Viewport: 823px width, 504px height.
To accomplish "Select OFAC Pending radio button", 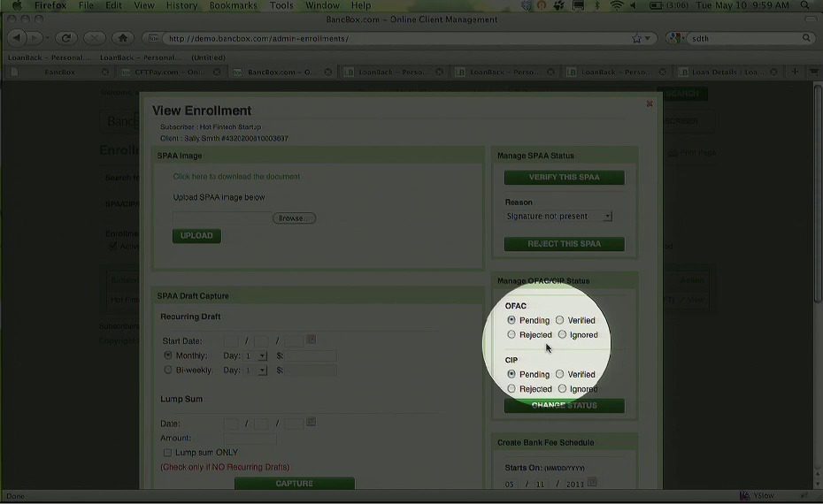I will pyautogui.click(x=511, y=320).
